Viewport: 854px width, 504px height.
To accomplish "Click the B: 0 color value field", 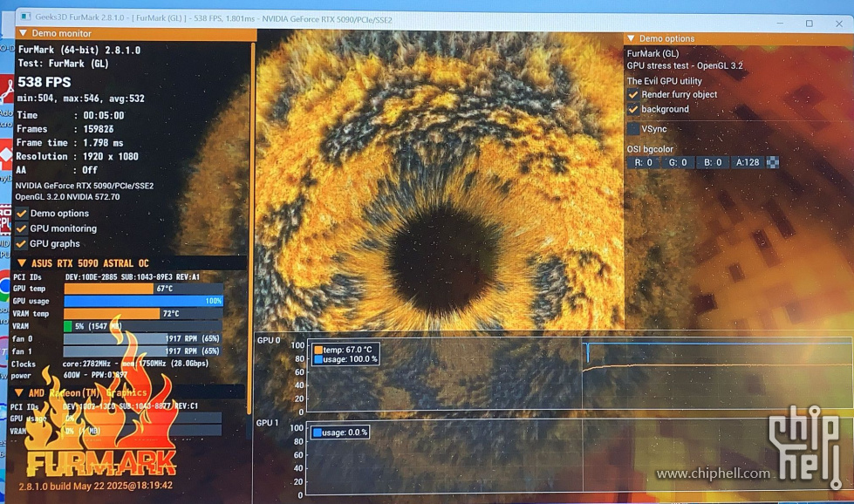I will 713,162.
